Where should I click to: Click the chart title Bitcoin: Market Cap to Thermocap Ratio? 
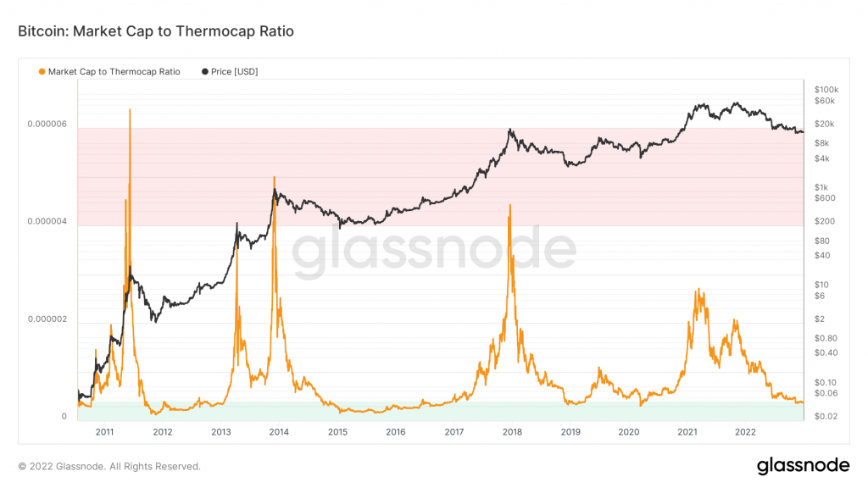point(156,31)
